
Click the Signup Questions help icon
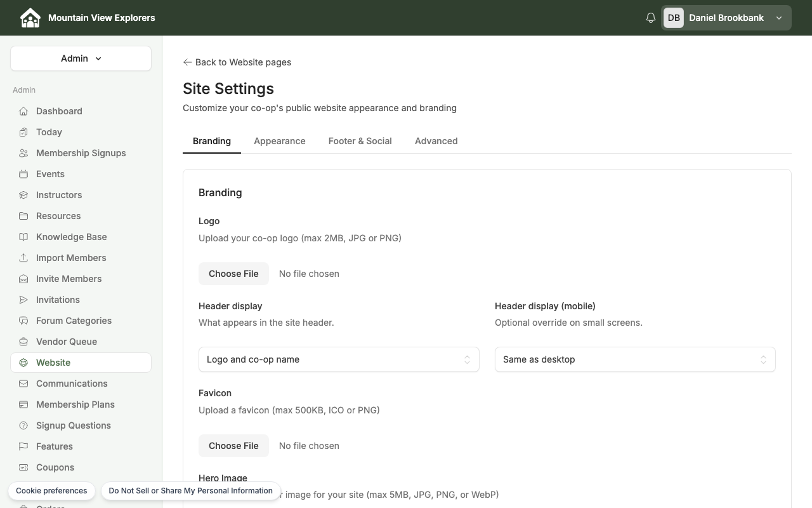pos(23,425)
